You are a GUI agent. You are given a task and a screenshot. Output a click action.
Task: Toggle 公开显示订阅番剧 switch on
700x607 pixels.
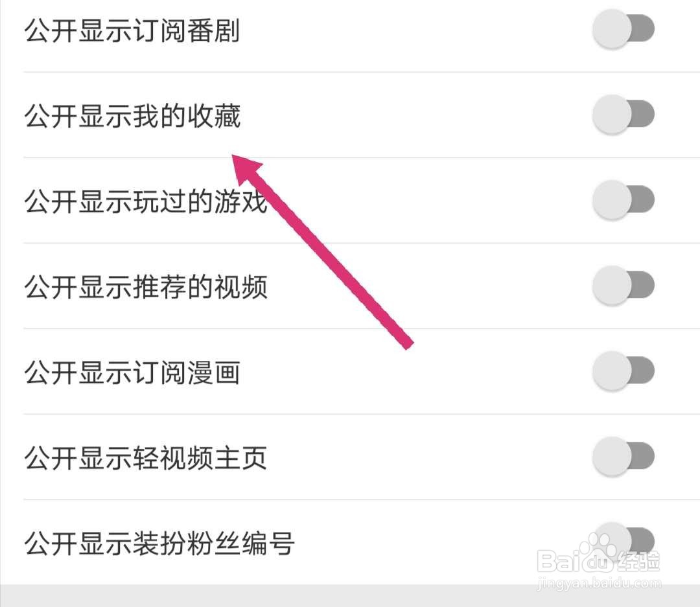(624, 29)
